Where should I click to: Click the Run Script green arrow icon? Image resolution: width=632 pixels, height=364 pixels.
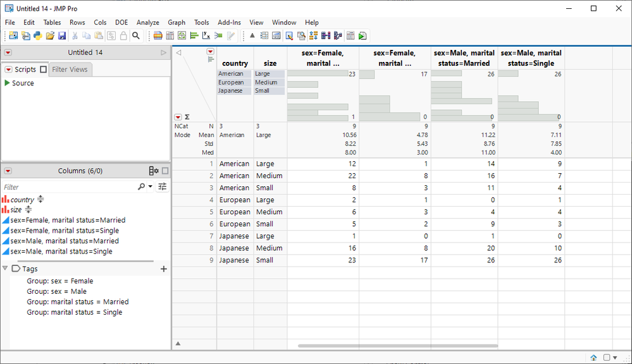click(362, 36)
